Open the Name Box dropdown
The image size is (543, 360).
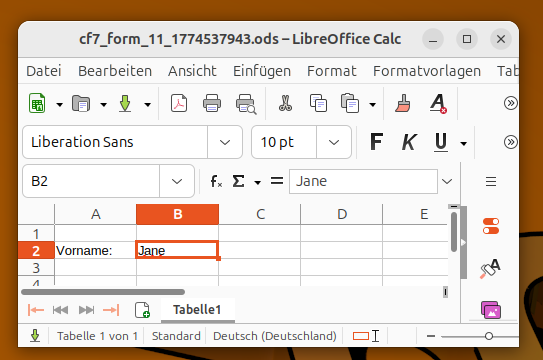(x=177, y=181)
